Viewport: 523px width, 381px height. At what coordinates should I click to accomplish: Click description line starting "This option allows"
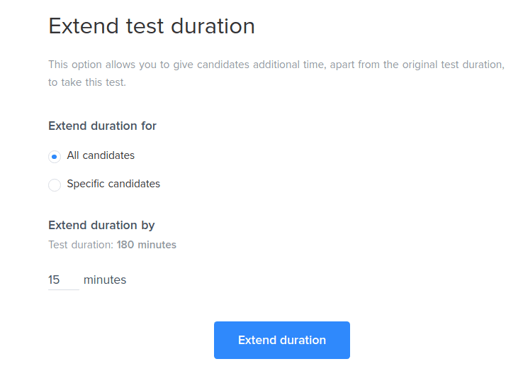pos(277,65)
